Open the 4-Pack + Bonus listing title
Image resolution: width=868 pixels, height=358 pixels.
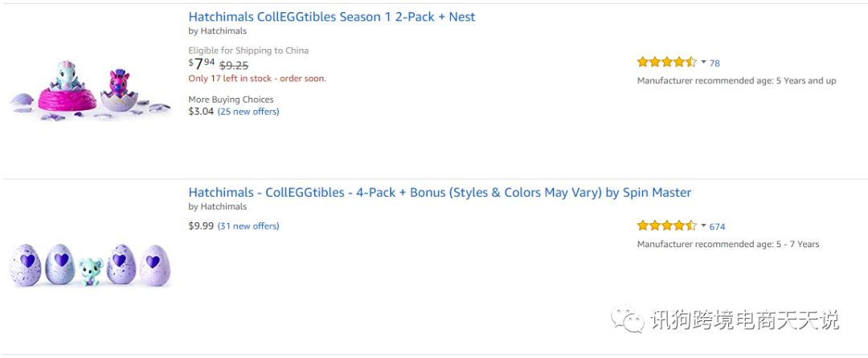pos(440,193)
